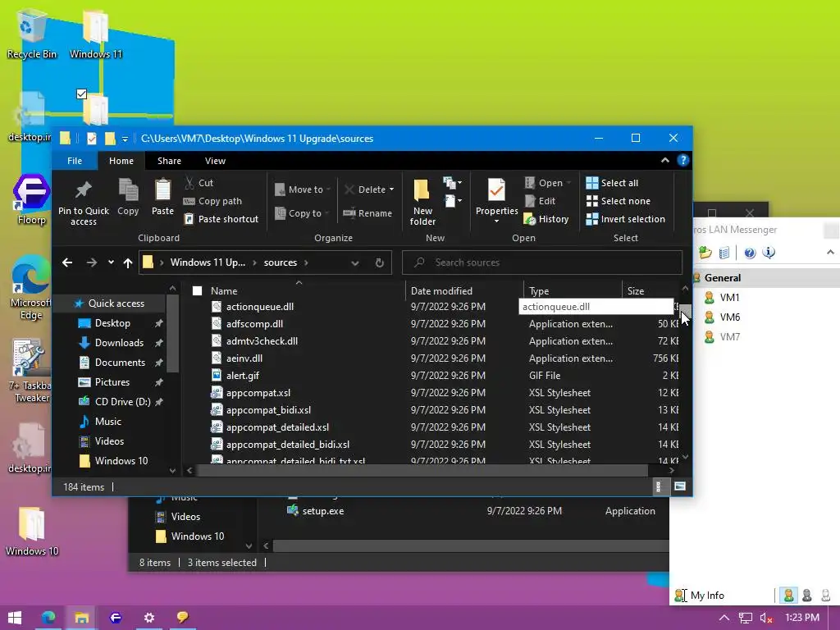Screen dimensions: 840x630
Task: Click the New folder icon
Action: (422, 190)
